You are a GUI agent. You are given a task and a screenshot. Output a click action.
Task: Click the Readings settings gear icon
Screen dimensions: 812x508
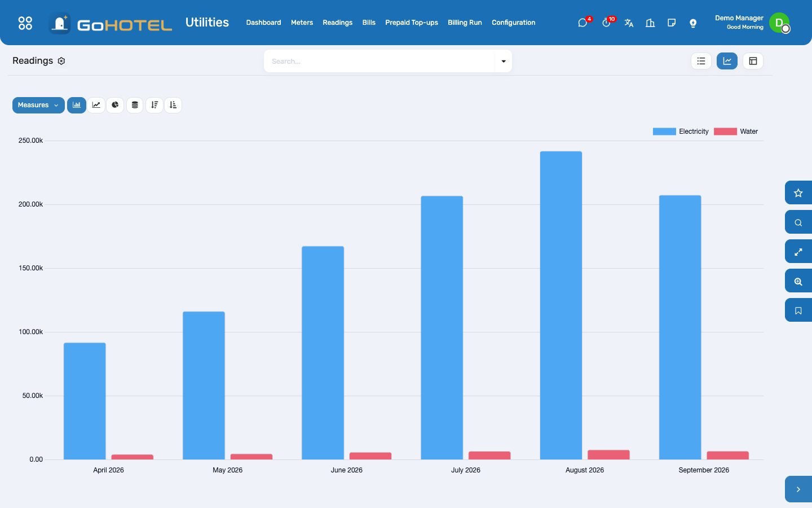[61, 61]
